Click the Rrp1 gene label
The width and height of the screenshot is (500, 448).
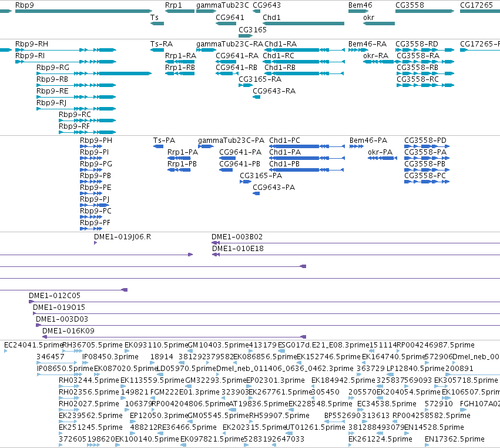tap(173, 5)
